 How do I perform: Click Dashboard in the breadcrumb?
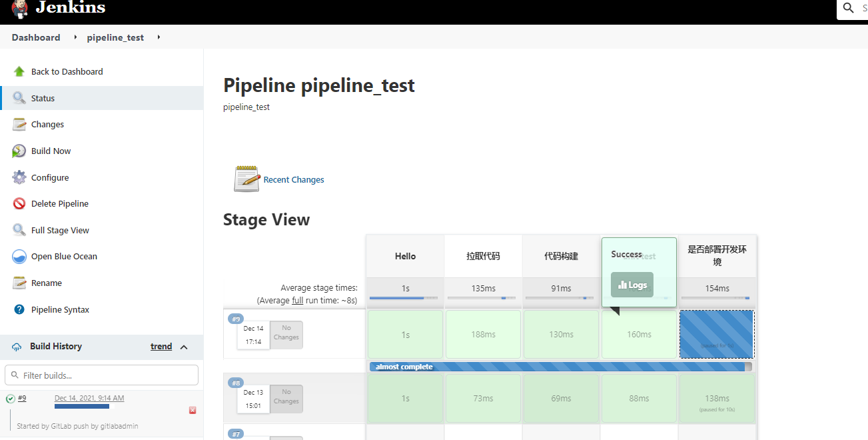click(x=36, y=37)
